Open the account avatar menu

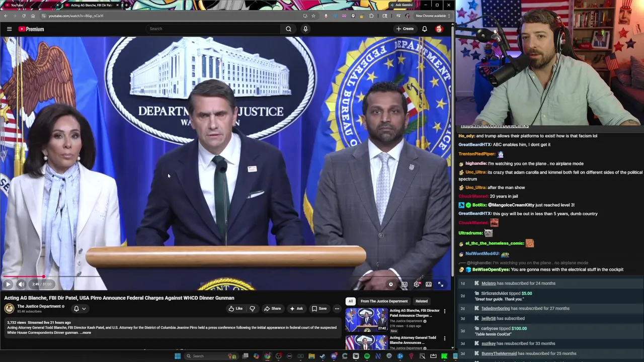439,29
